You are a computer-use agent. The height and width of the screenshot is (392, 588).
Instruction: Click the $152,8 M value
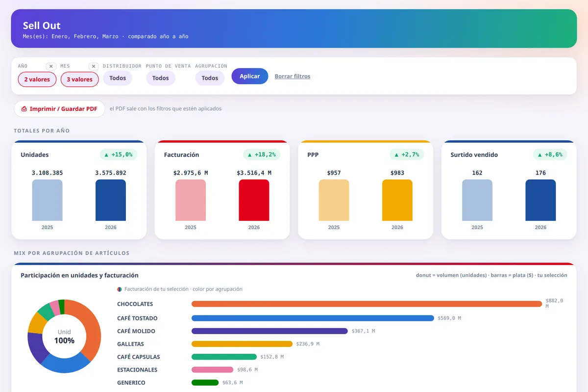pos(272,357)
